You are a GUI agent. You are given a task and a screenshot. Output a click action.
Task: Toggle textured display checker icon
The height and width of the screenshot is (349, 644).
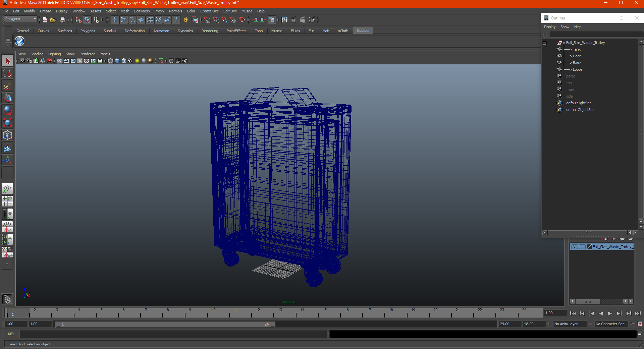click(x=130, y=61)
